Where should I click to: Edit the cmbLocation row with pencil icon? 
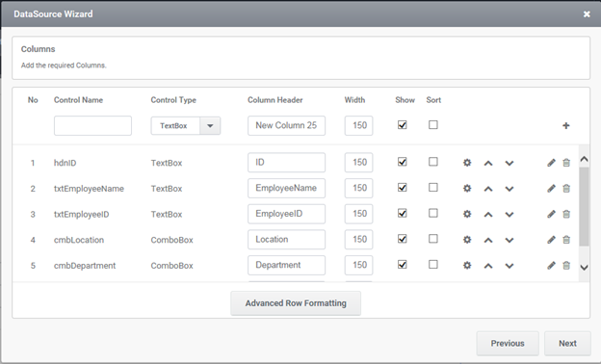coord(551,240)
